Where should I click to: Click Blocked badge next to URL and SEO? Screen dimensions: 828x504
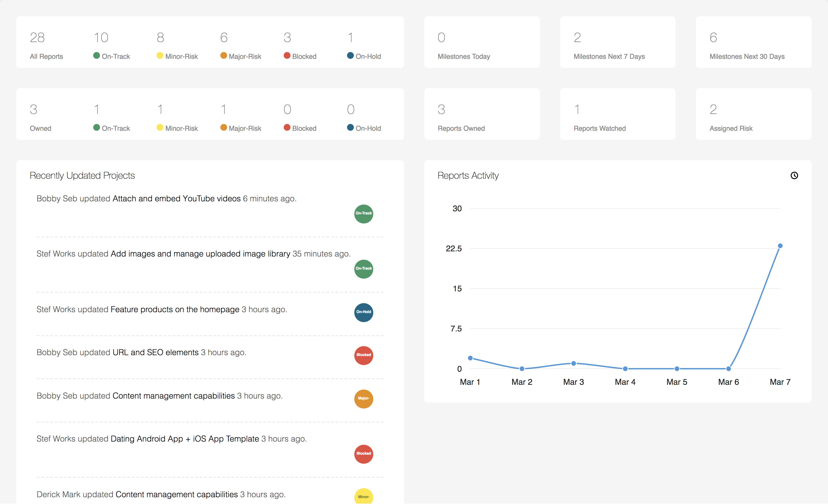point(364,355)
